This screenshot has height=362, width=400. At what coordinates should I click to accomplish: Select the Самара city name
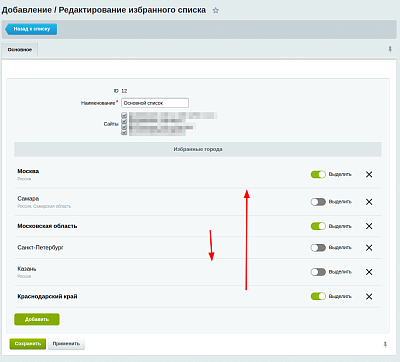28,198
